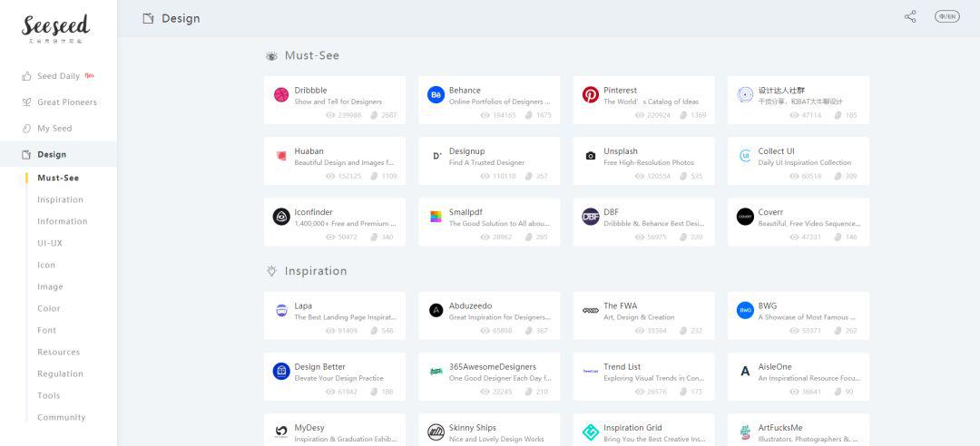Click the DBF logo icon
Image resolution: width=980 pixels, height=446 pixels.
[x=591, y=217]
